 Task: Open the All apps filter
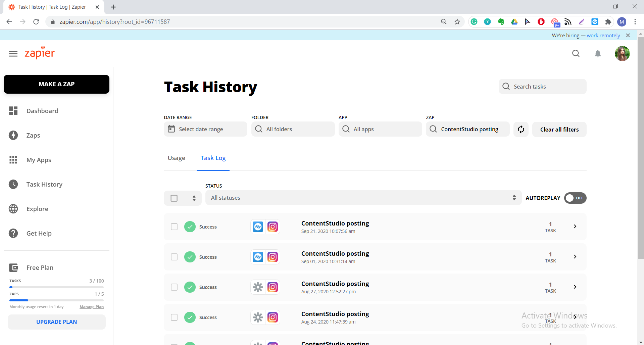click(380, 129)
